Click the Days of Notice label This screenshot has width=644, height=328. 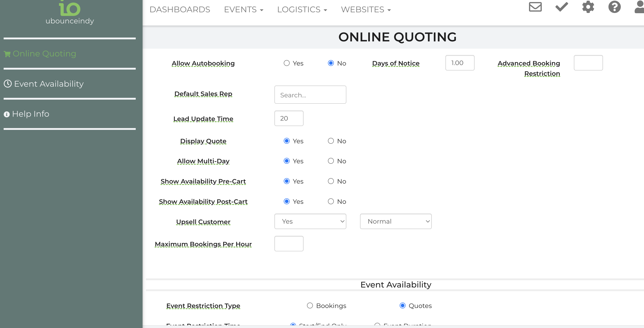pyautogui.click(x=396, y=63)
